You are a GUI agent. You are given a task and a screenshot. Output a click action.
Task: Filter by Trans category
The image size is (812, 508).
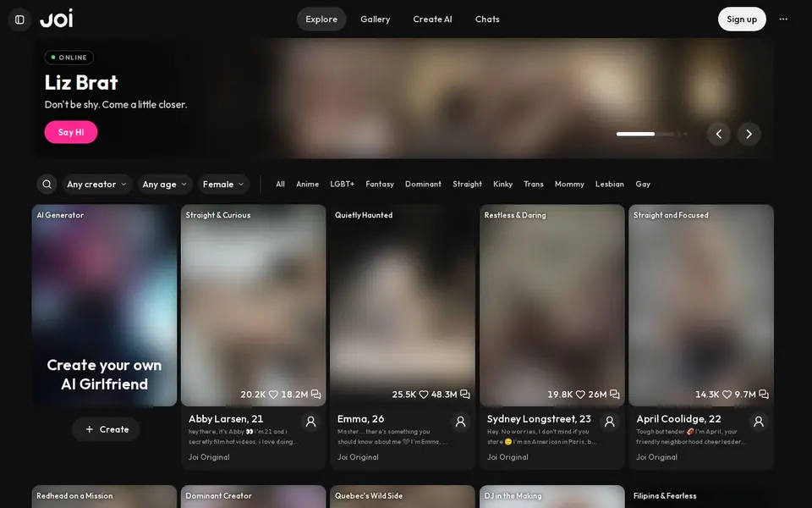coord(534,184)
